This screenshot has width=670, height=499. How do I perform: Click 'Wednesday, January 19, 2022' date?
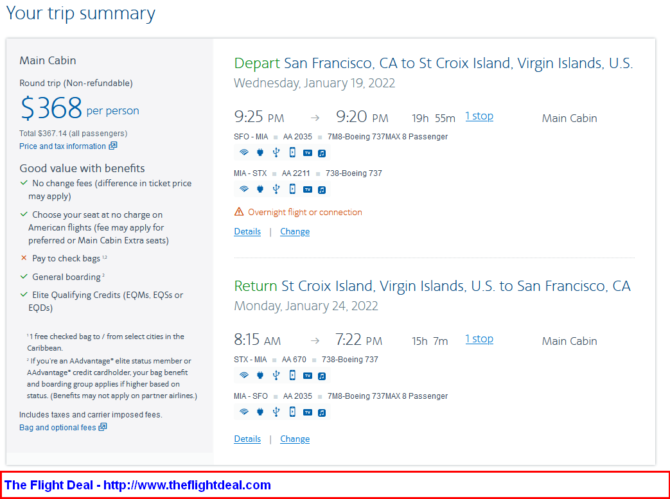click(314, 83)
